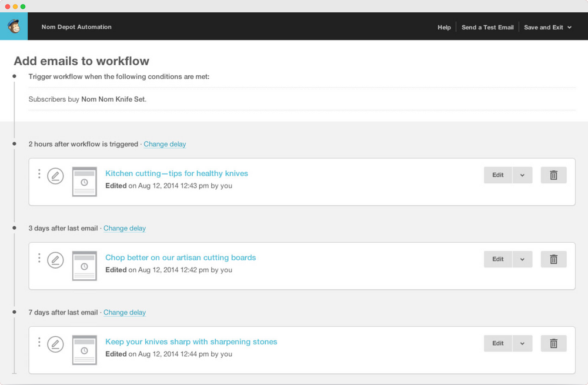
Task: Open the dropdown next to the last Edit button
Action: (522, 343)
